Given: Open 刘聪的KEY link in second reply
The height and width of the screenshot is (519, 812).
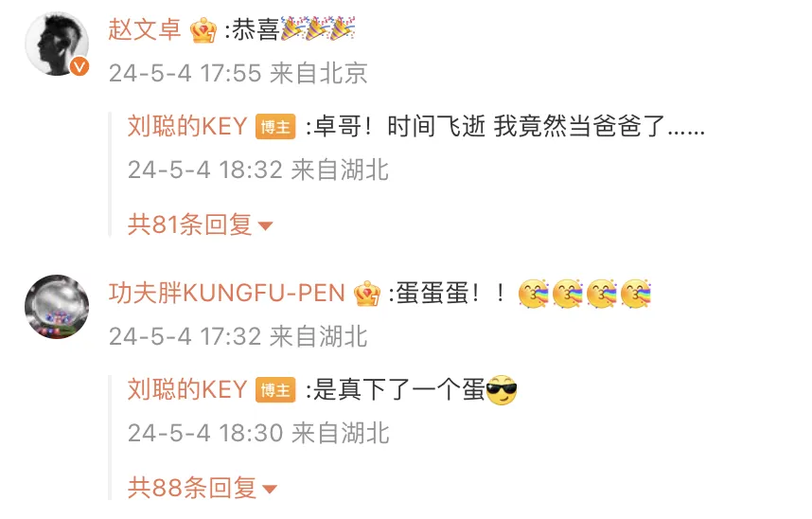Looking at the screenshot, I should pos(187,390).
